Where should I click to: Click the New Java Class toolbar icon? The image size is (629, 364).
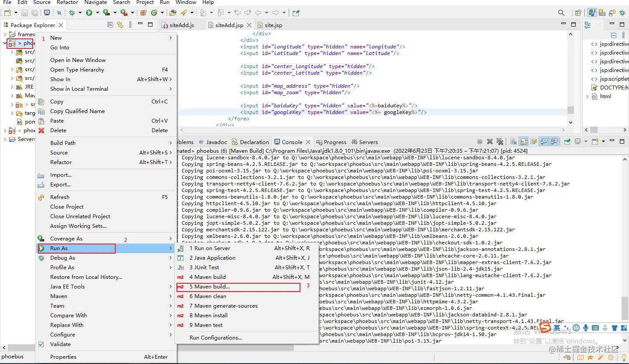click(154, 13)
